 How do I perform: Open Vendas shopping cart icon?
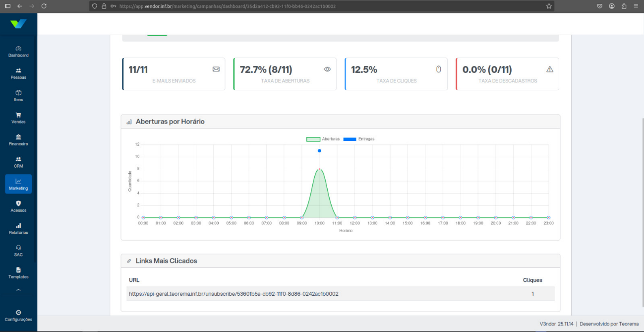point(18,115)
